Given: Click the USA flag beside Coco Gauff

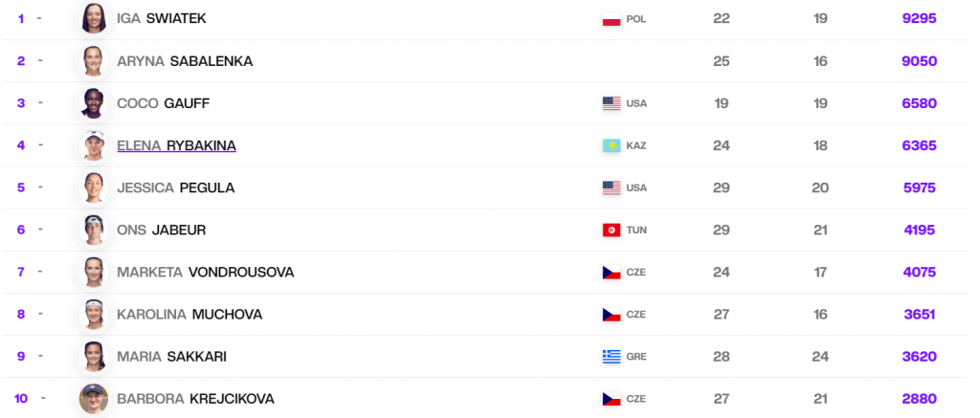Looking at the screenshot, I should [612, 103].
